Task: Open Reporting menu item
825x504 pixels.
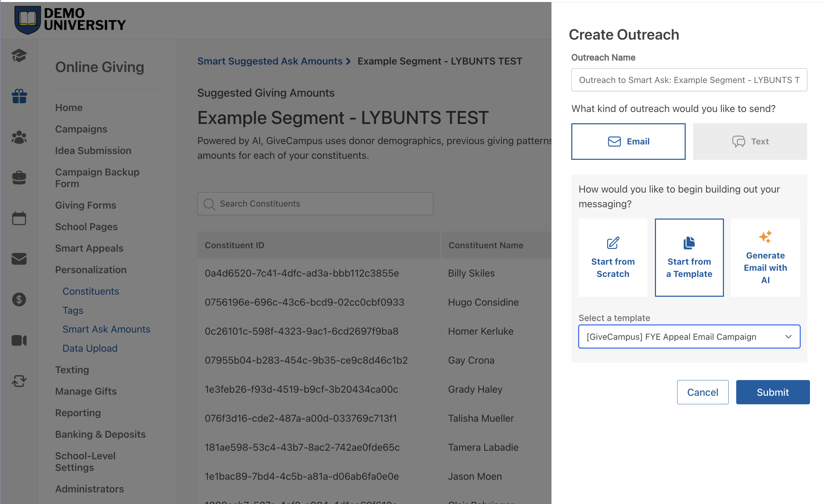Action: [78, 413]
